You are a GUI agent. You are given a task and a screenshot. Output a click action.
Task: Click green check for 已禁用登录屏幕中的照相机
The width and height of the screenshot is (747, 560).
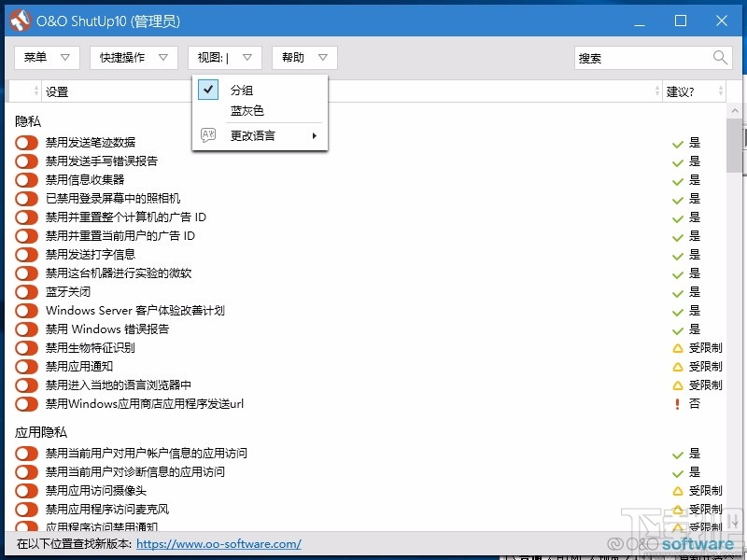tap(678, 200)
